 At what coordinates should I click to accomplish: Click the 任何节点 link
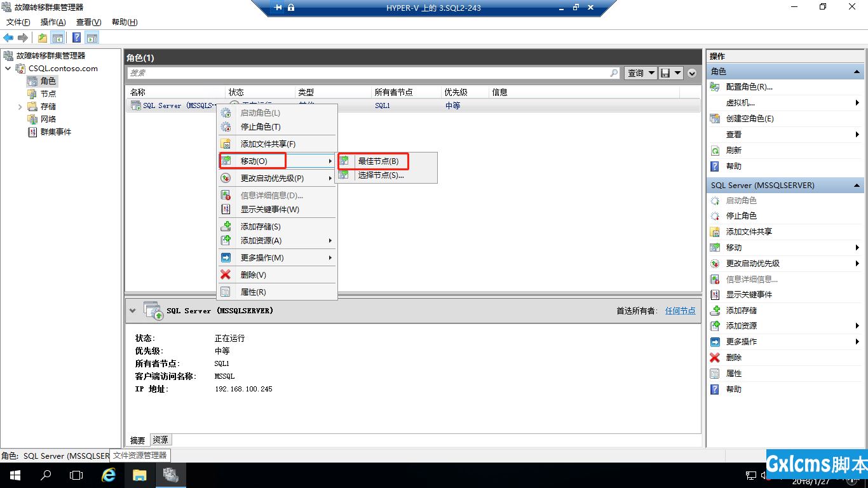(x=680, y=311)
